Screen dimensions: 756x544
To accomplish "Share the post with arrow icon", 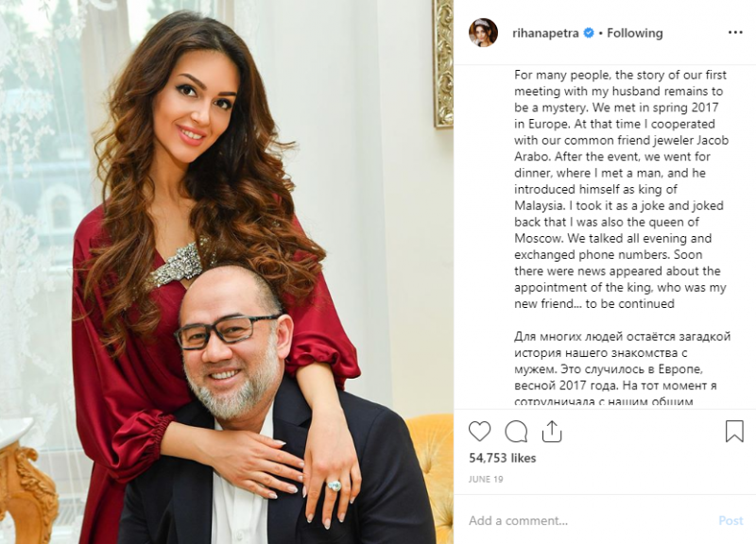I will 552,432.
